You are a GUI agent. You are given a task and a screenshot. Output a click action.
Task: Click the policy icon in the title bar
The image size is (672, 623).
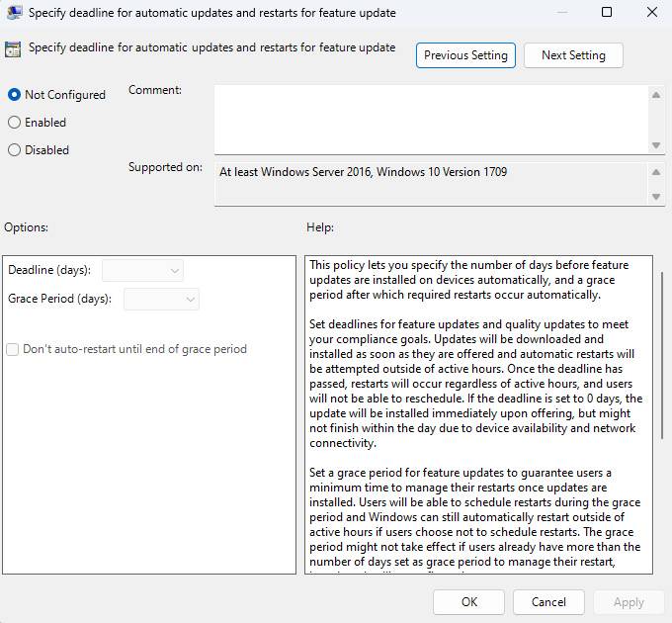point(14,12)
